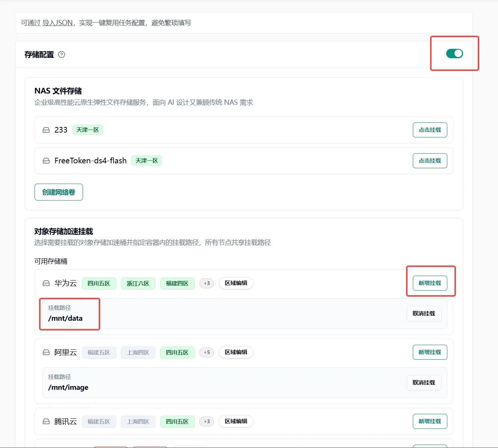Click the NAS 文件存储 heading
The image size is (498, 448).
coord(58,91)
